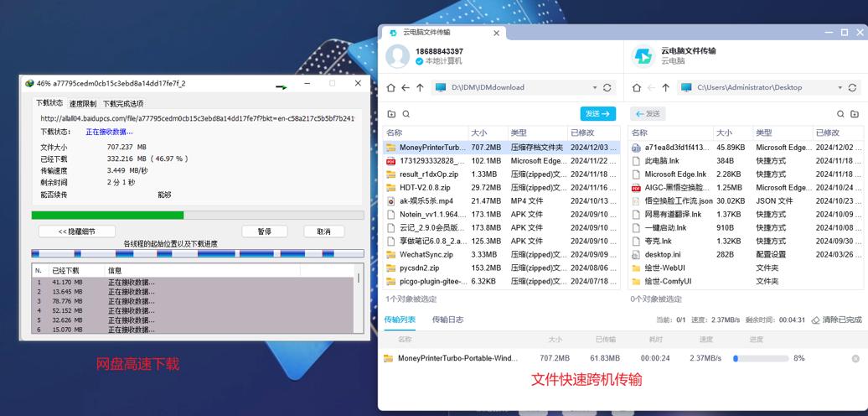The height and width of the screenshot is (416, 868).
Task: Select 绘世-ComfyUI folder
Action: 745,281
